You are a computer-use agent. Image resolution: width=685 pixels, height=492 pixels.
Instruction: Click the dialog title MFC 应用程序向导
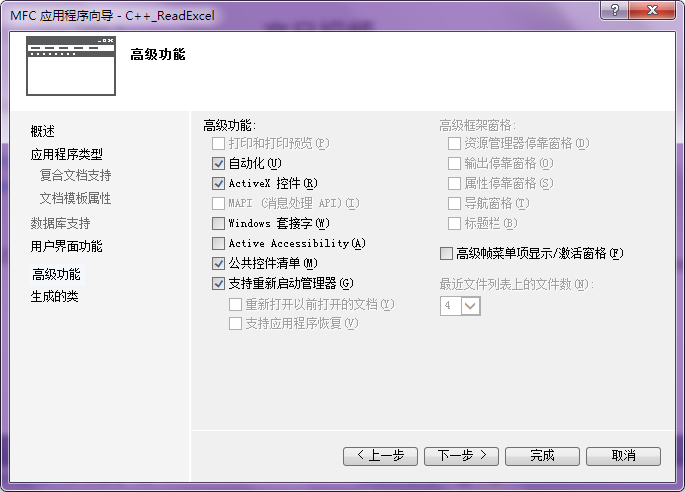pyautogui.click(x=112, y=16)
